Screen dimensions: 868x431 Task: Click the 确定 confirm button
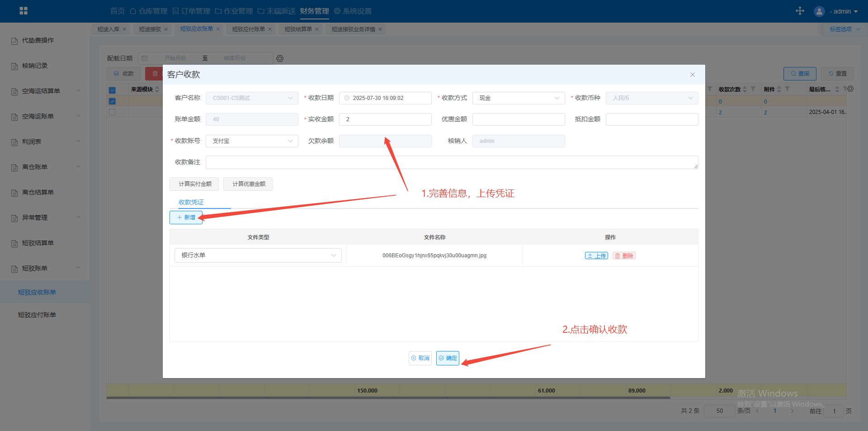(x=448, y=358)
